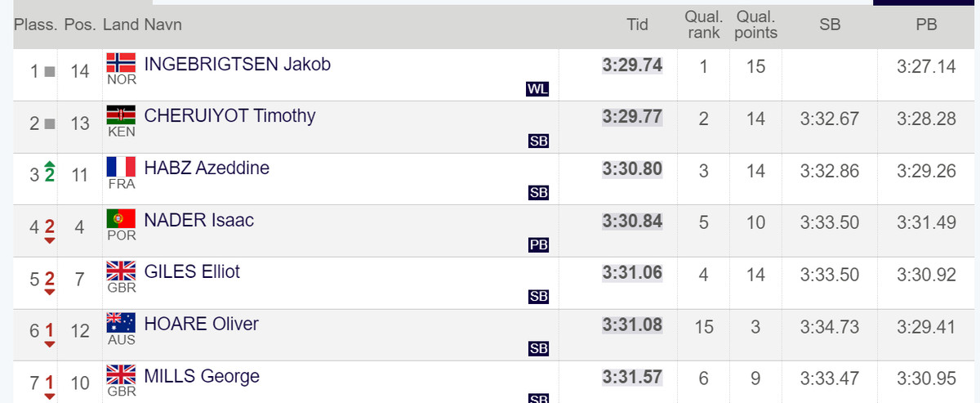Image resolution: width=980 pixels, height=403 pixels.
Task: Open HOARE Oliver athlete profile
Action: click(201, 324)
